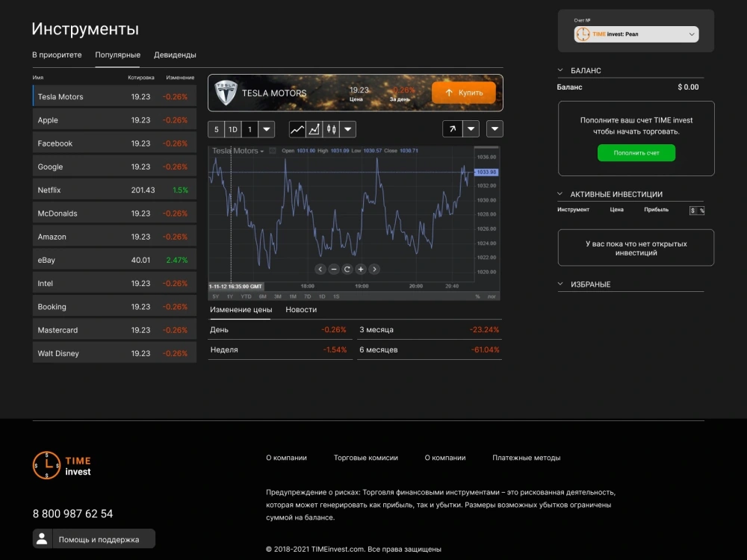Click the Пополнить счет button
This screenshot has height=560, width=747.
[636, 153]
